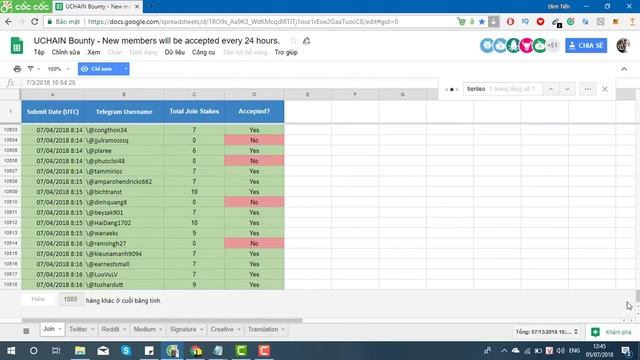The image size is (640, 360).
Task: Click the red heart extension icon
Action: (x=540, y=22)
